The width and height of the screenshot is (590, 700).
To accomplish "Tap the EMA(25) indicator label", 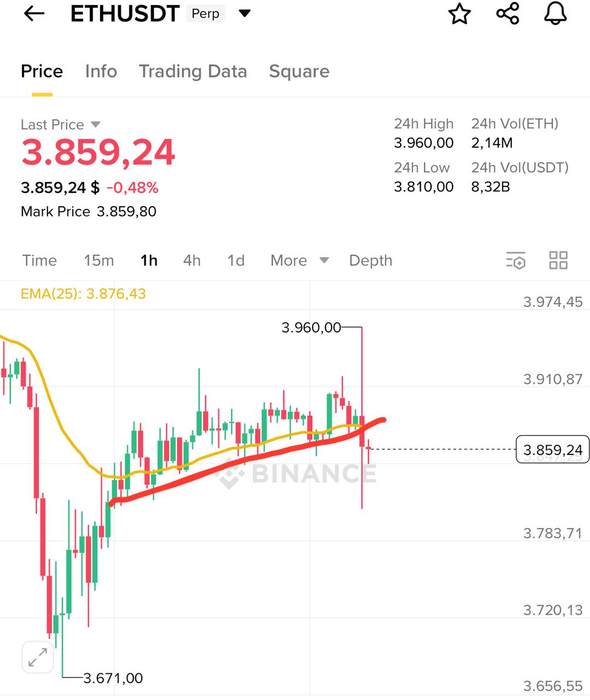I will tap(83, 294).
